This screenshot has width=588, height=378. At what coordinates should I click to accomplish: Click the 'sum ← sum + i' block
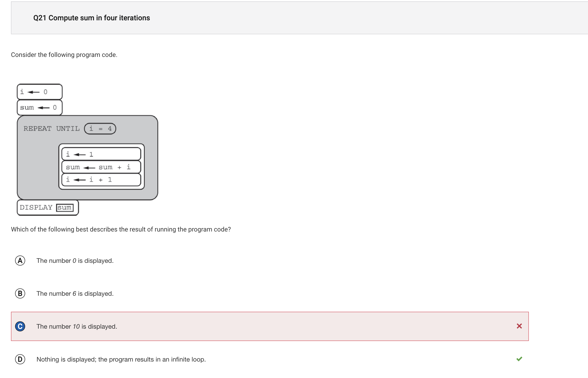pos(101,167)
